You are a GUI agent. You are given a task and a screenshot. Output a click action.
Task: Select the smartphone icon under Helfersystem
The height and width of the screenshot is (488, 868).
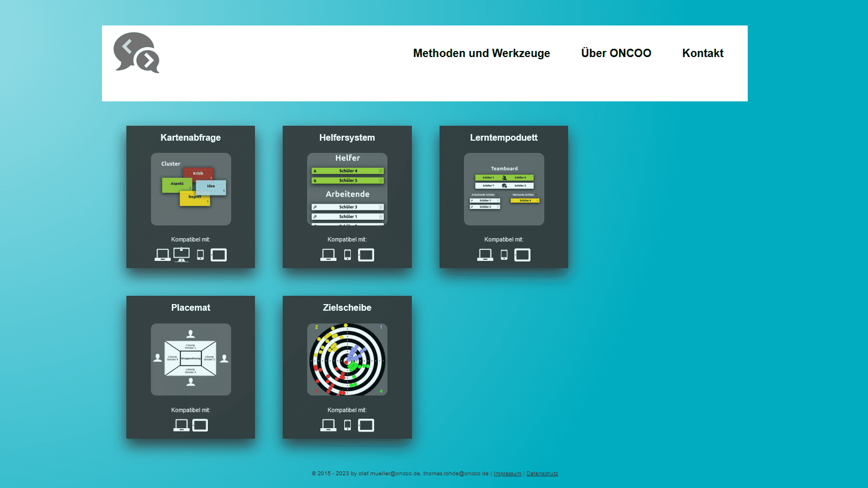click(x=348, y=254)
